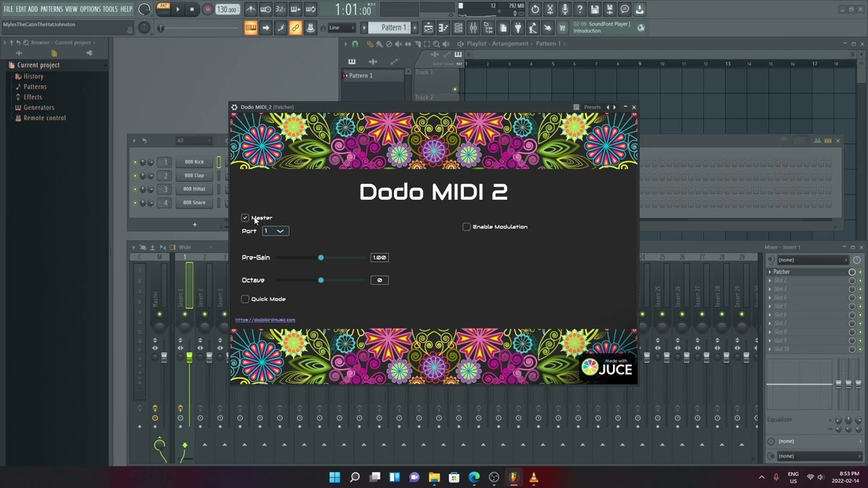Viewport: 868px width, 488px height.
Task: Open the Port dropdown set to 1
Action: pos(275,231)
